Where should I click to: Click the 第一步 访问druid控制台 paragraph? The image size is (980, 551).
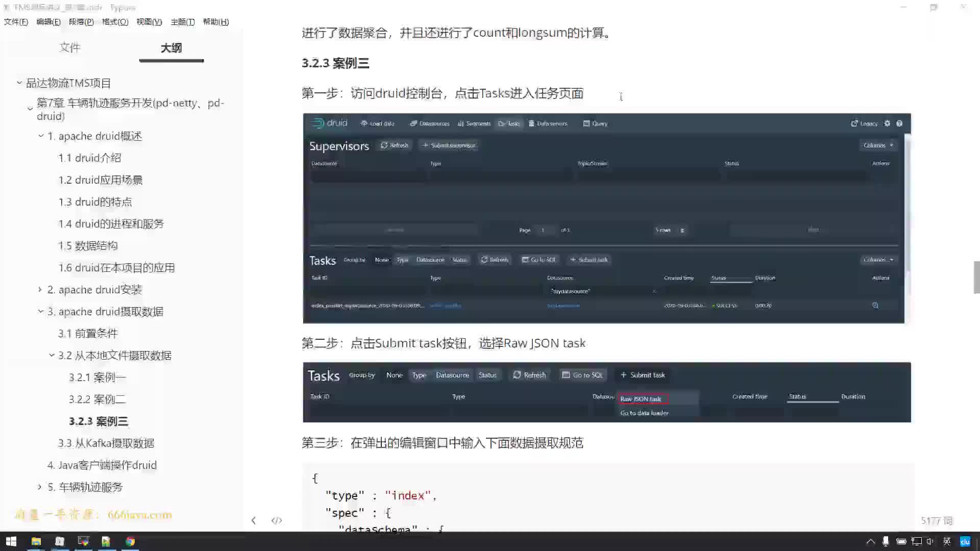click(x=443, y=93)
